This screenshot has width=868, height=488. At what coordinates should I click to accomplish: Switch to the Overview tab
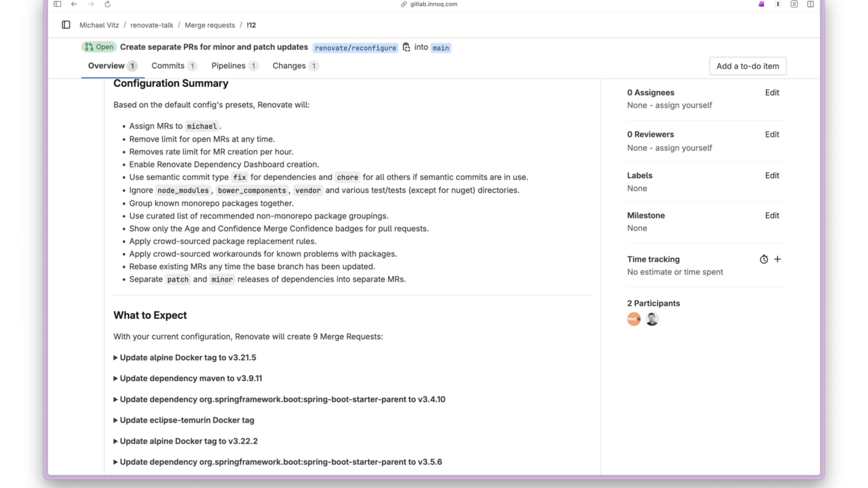[x=112, y=66]
